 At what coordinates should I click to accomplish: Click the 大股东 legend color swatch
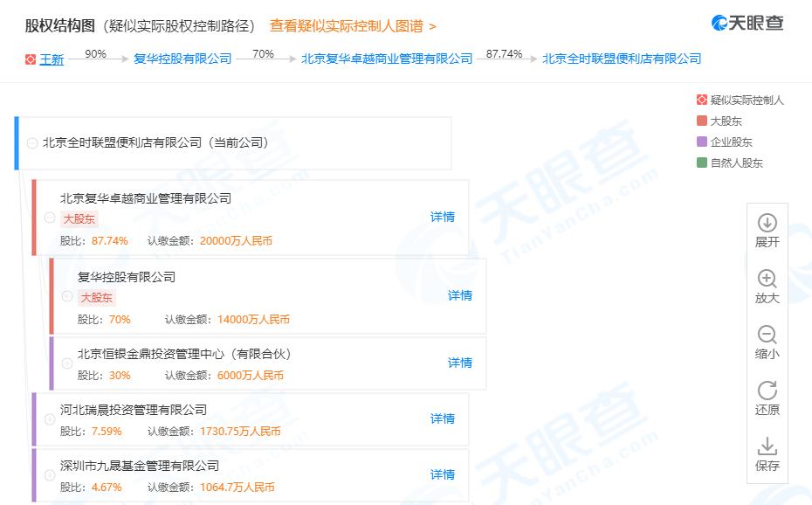click(702, 121)
